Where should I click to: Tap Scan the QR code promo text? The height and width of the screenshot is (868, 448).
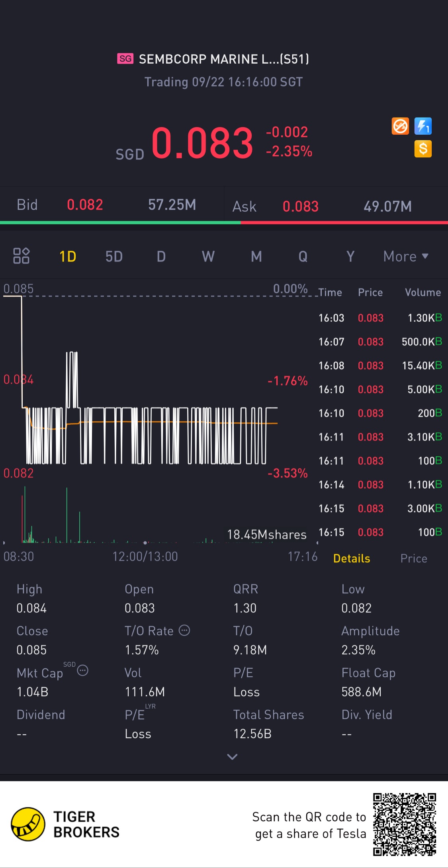click(x=309, y=825)
